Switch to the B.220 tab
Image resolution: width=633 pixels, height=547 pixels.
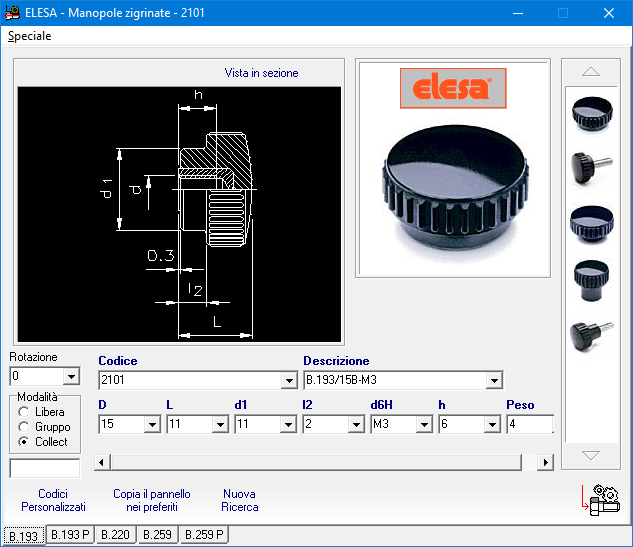(x=115, y=534)
